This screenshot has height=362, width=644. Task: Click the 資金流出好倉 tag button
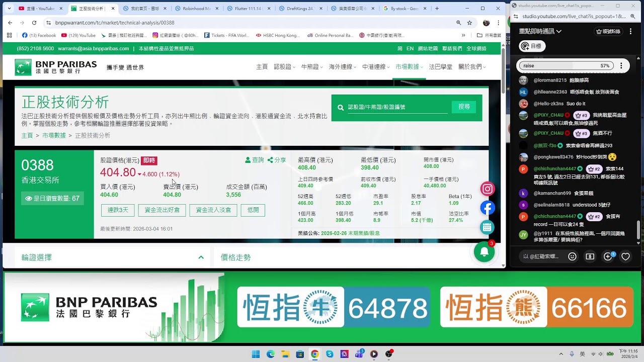(x=162, y=210)
